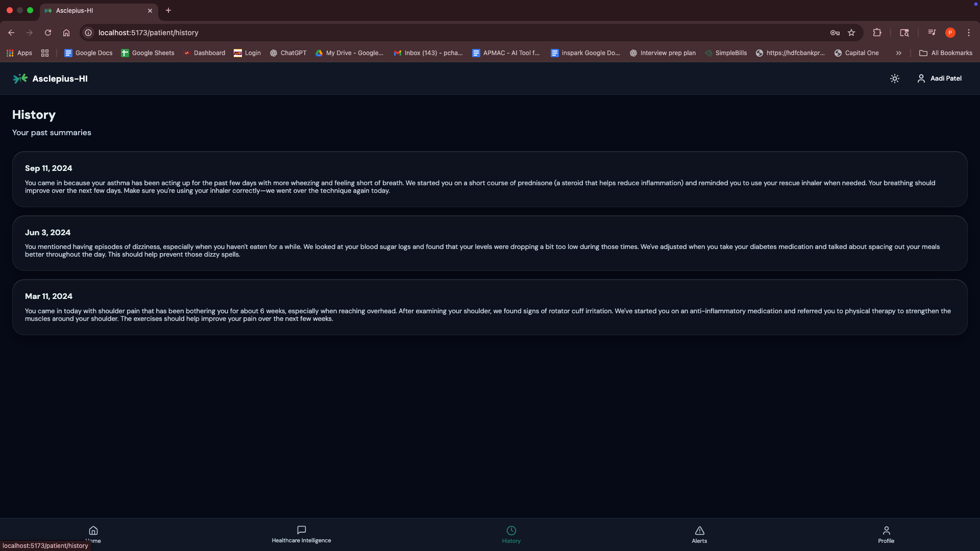This screenshot has height=551, width=980.
Task: Open the Jun 3, 2024 summary card
Action: 489,243
